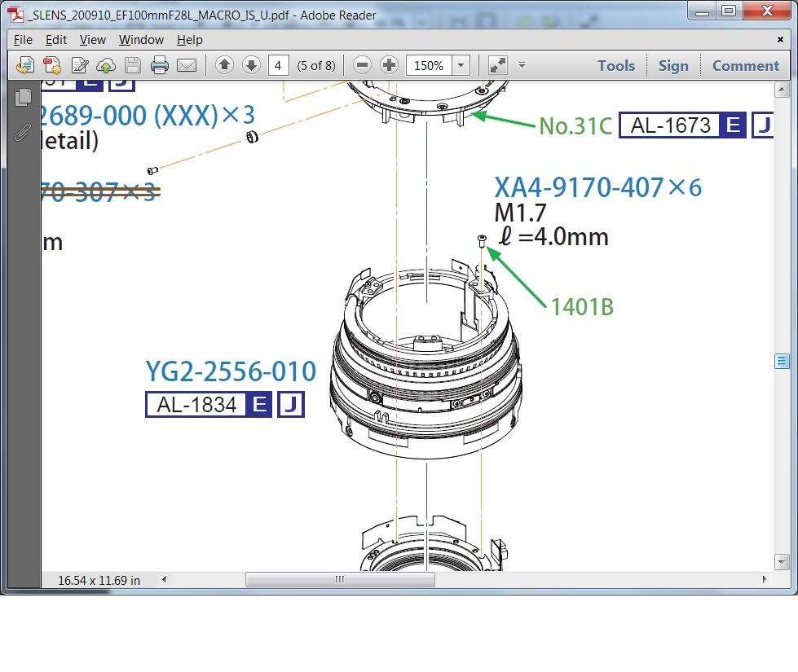Image resolution: width=798 pixels, height=672 pixels.
Task: Zoom in with plus button
Action: click(390, 65)
